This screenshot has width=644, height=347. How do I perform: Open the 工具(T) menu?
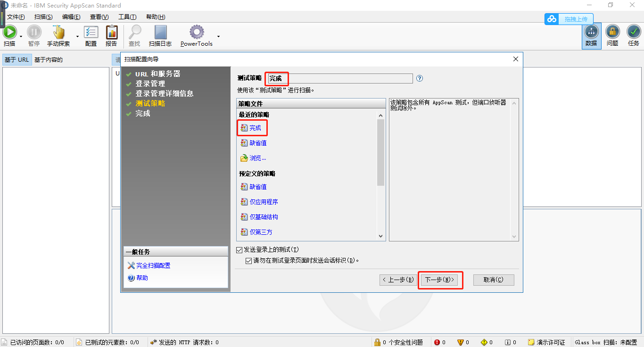(x=127, y=17)
